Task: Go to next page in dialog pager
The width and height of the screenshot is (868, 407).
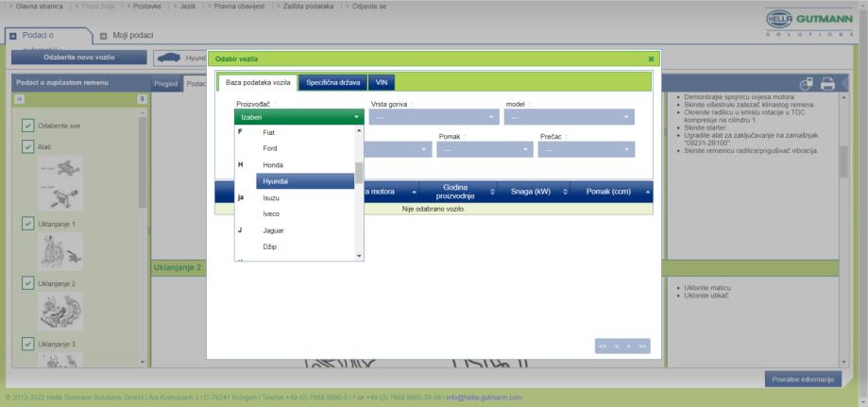Action: tap(629, 346)
